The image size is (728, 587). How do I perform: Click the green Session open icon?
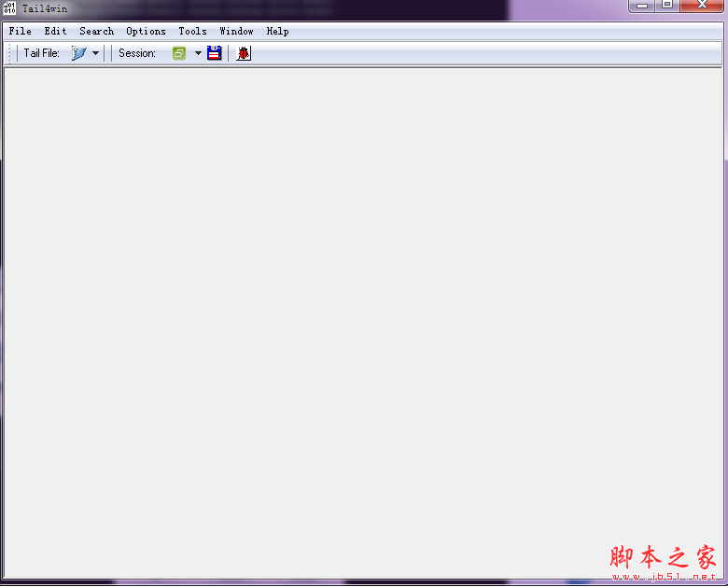point(179,53)
